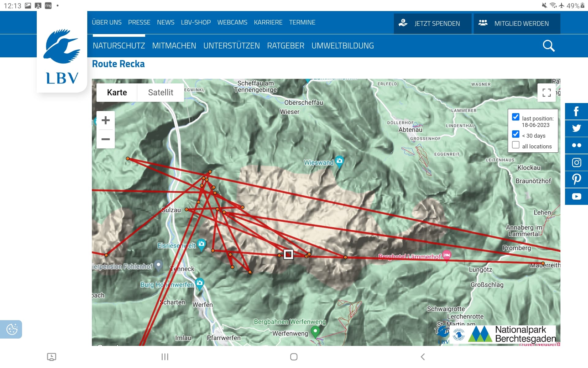Open the site search magnifier
Image resolution: width=588 pixels, height=368 pixels.
tap(548, 46)
